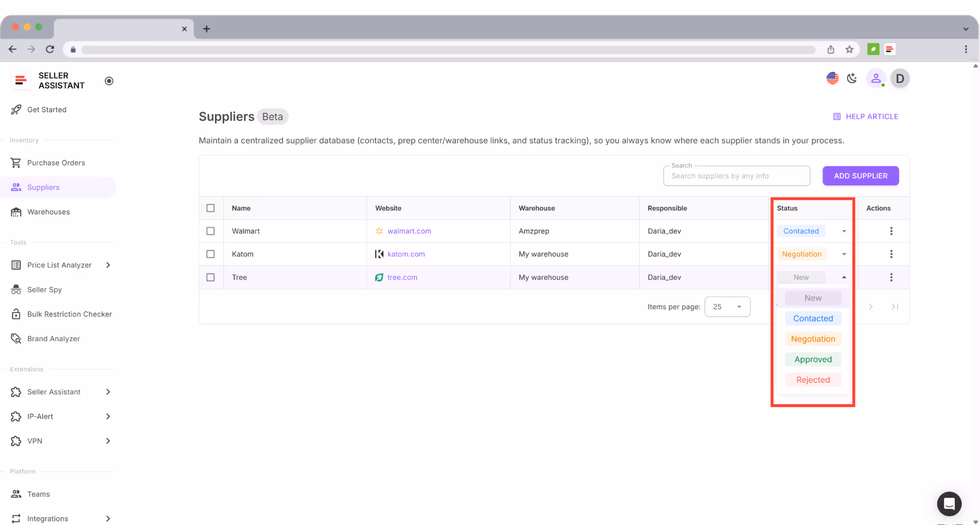Click the Seller Assistant logo icon
The height and width of the screenshot is (525, 980).
click(21, 80)
